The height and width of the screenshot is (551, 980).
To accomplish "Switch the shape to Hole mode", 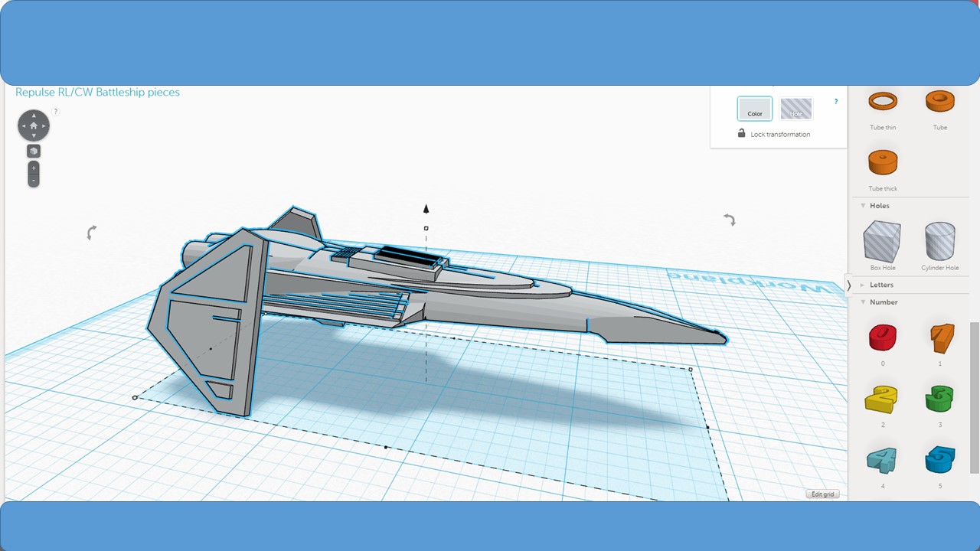I will point(796,109).
